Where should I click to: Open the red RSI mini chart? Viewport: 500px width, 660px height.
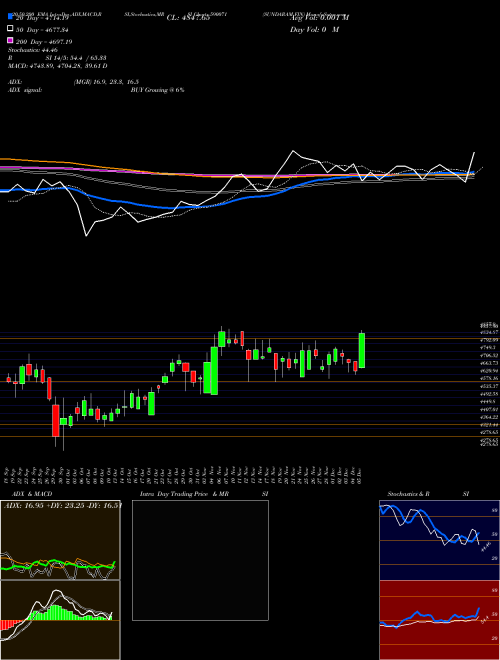pos(439,620)
